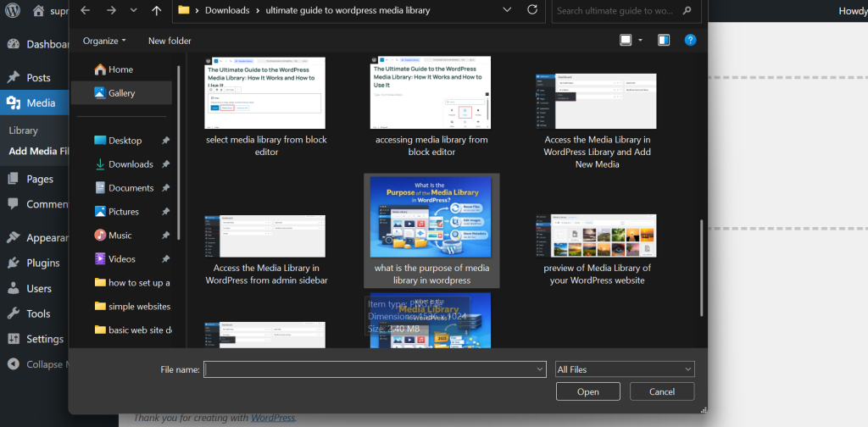Select 'what is the purpose of media library' image
868x427 pixels.
tap(431, 218)
